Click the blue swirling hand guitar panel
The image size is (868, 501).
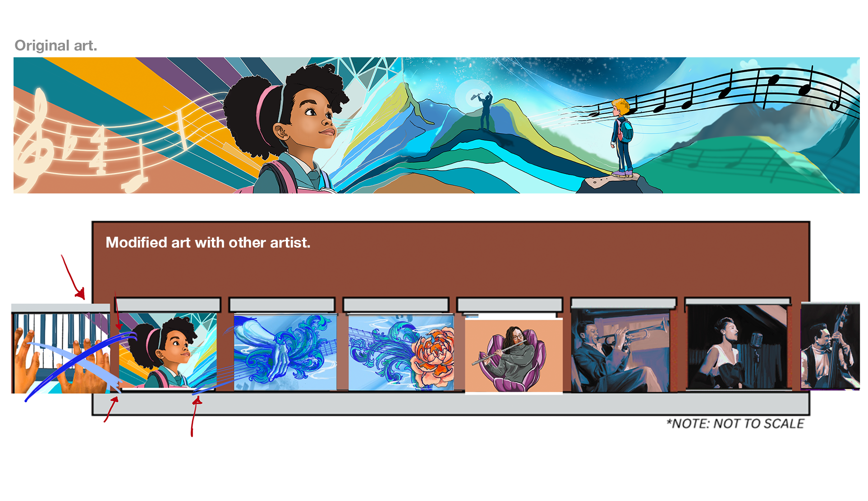coord(285,352)
